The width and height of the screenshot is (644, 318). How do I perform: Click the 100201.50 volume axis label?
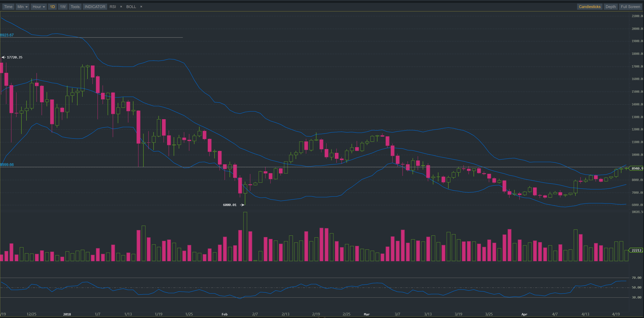click(637, 212)
